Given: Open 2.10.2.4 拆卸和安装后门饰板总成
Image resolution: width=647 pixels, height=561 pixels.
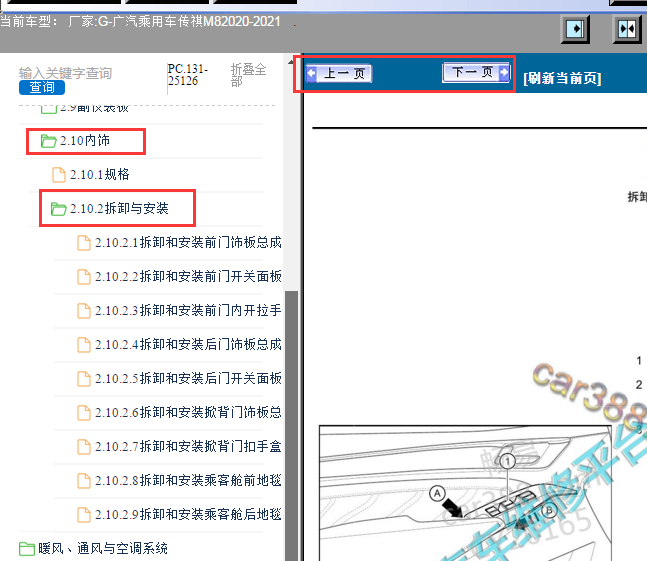Looking at the screenshot, I should point(188,344).
